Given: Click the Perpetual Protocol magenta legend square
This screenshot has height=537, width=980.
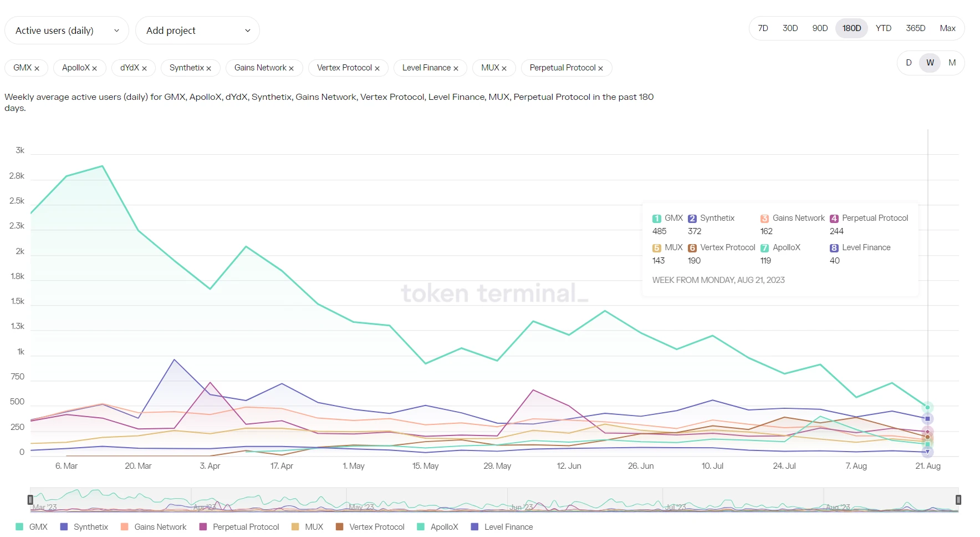Looking at the screenshot, I should 203,527.
